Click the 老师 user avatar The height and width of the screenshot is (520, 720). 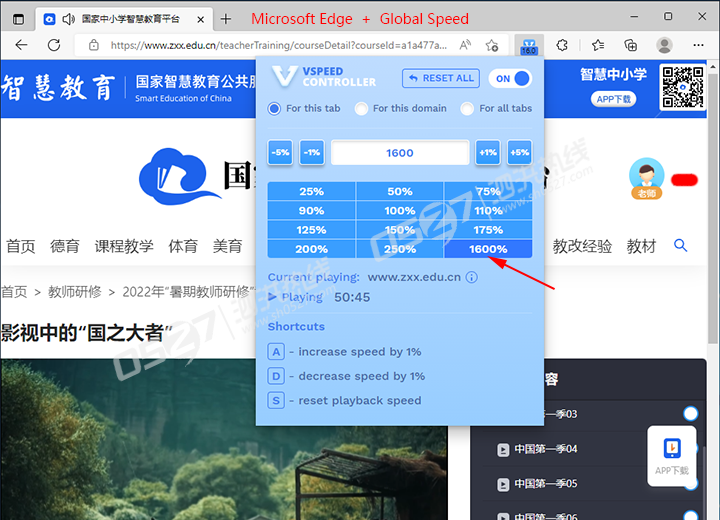[647, 178]
